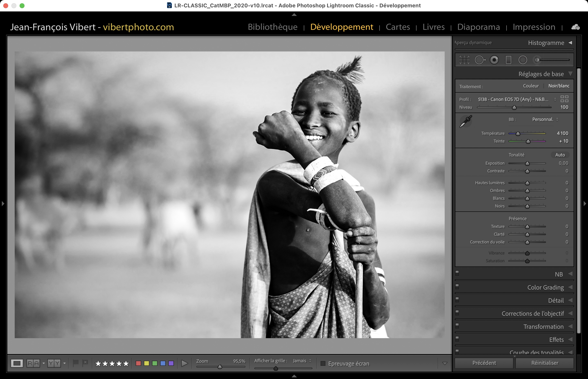Open the BB Personnal. white balance dropdown
This screenshot has width=588, height=379.
point(545,119)
